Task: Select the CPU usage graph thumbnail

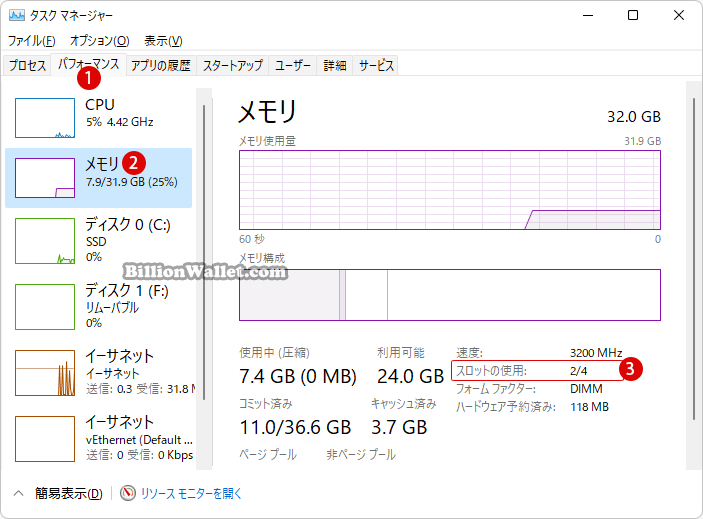Action: pyautogui.click(x=45, y=118)
